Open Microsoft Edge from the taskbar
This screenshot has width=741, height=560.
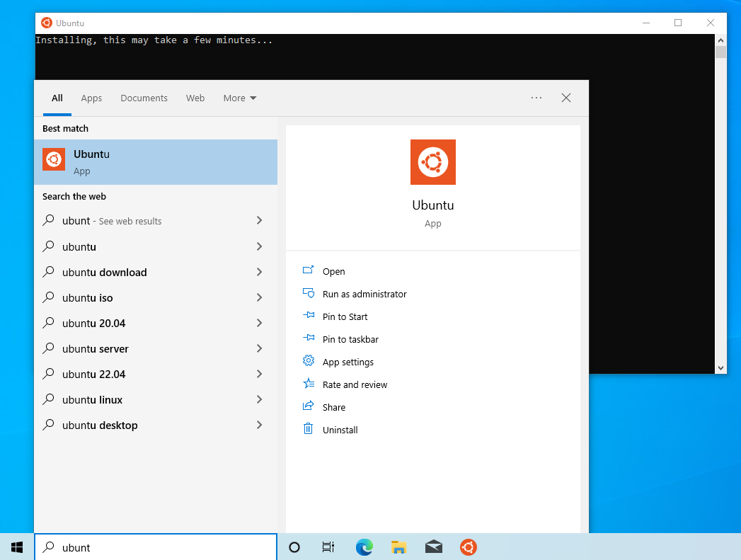click(x=364, y=547)
